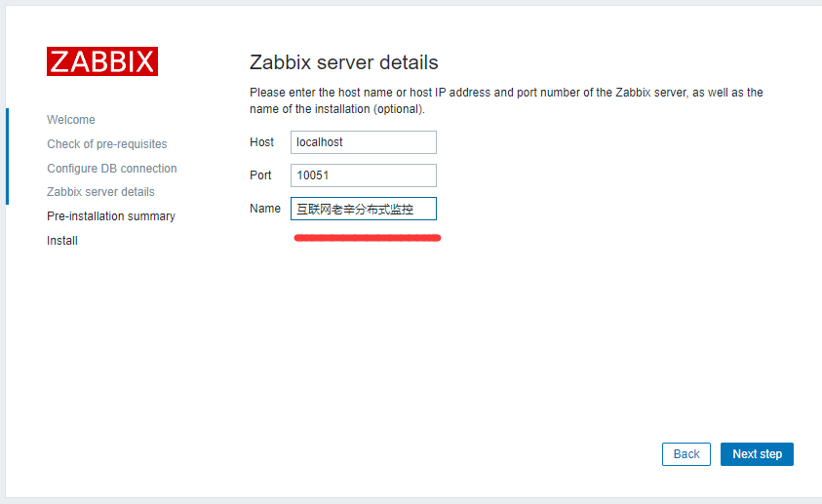Click the instruction paragraph about host name
Image resolution: width=822 pixels, height=504 pixels.
coord(506,100)
